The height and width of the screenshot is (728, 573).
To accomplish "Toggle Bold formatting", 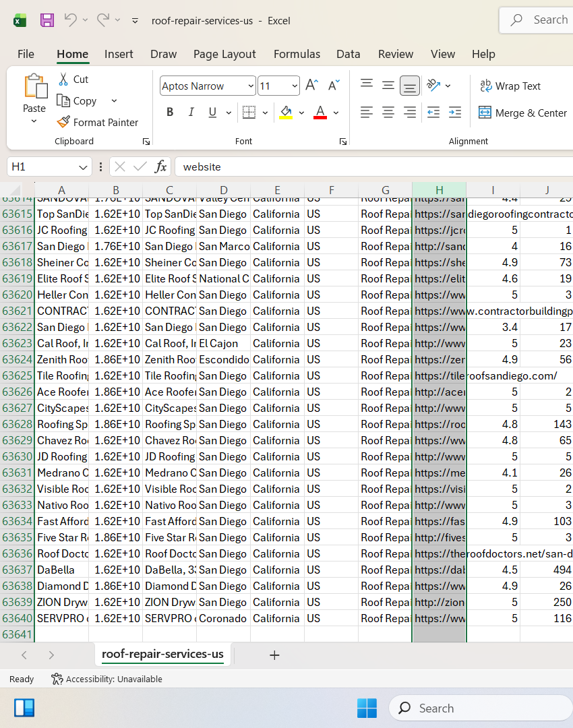I will point(170,112).
